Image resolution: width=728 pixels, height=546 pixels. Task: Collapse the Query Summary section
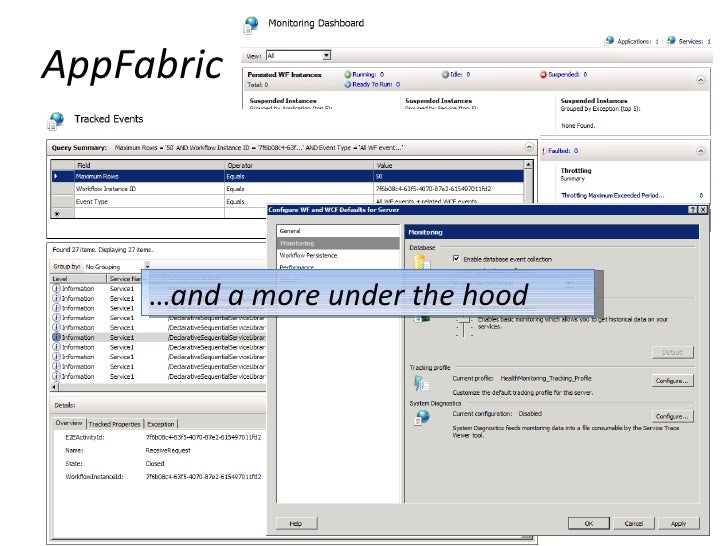tap(529, 147)
